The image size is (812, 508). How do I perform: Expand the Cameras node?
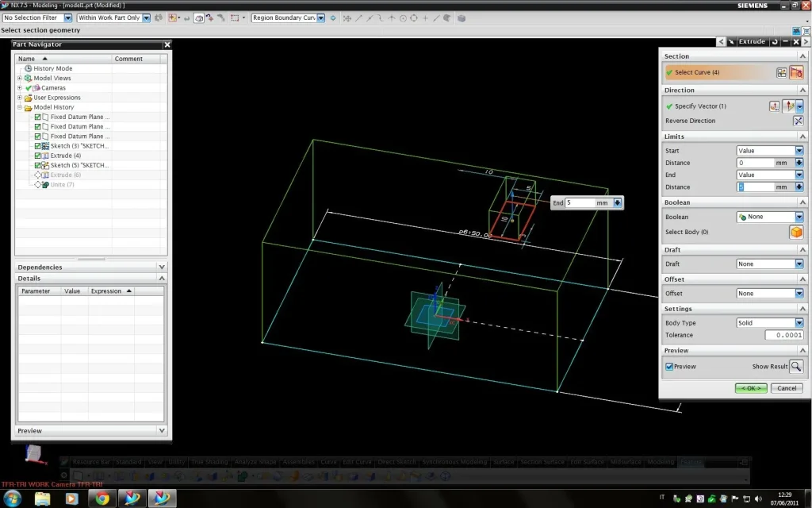point(20,88)
